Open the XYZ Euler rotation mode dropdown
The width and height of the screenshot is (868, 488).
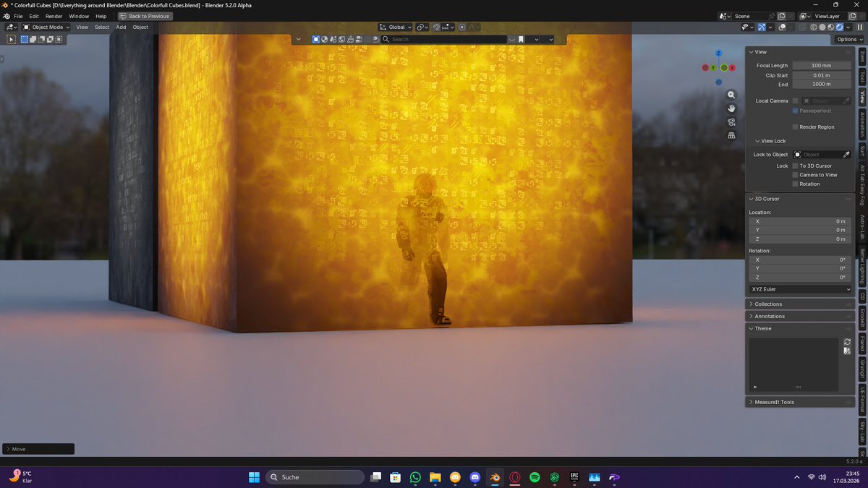click(x=800, y=289)
